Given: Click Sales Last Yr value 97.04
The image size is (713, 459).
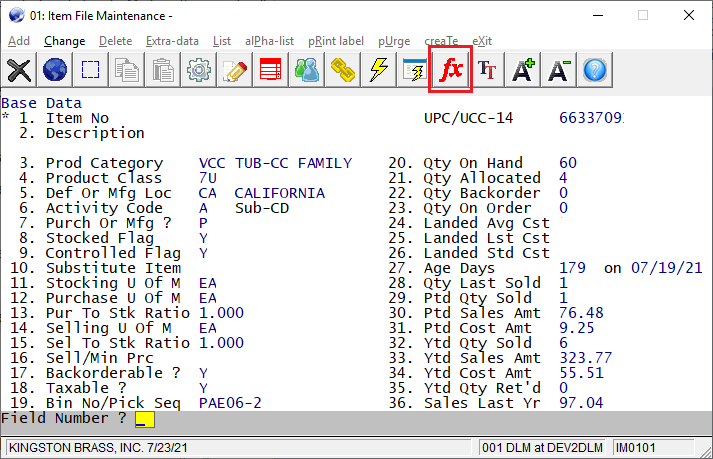Looking at the screenshot, I should click(581, 403).
